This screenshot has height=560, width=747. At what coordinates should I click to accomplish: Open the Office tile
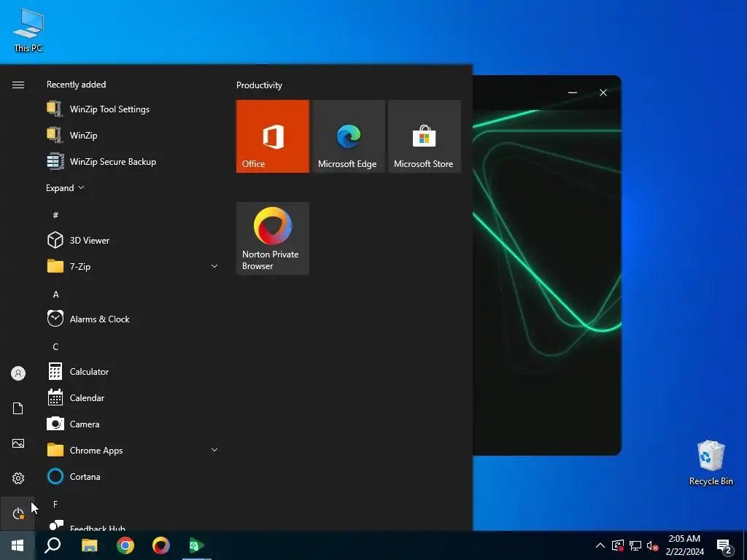pyautogui.click(x=273, y=136)
